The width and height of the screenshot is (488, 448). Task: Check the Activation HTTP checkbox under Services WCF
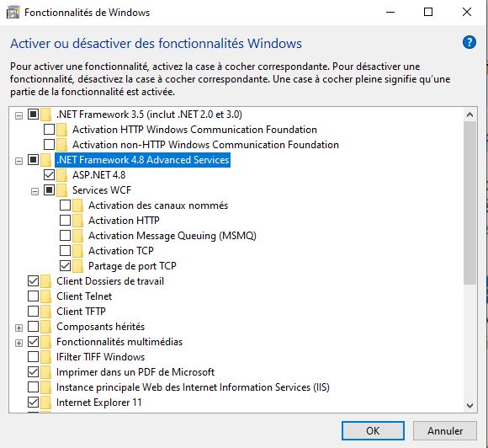coord(65,221)
